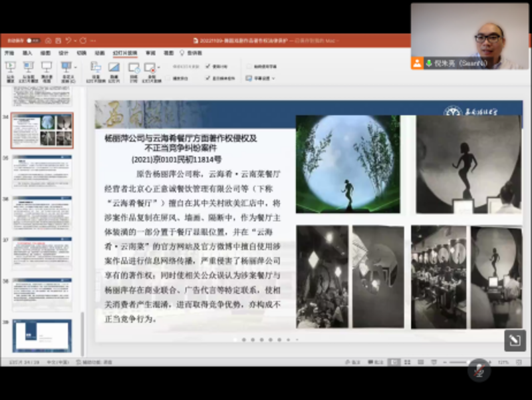Click the moonlit dancer color photo on slide
The height and width of the screenshot is (400, 532).
[348, 164]
